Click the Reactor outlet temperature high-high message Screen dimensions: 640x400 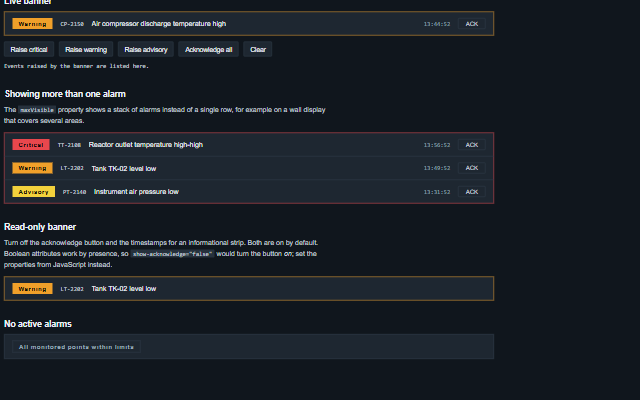pyautogui.click(x=146, y=145)
